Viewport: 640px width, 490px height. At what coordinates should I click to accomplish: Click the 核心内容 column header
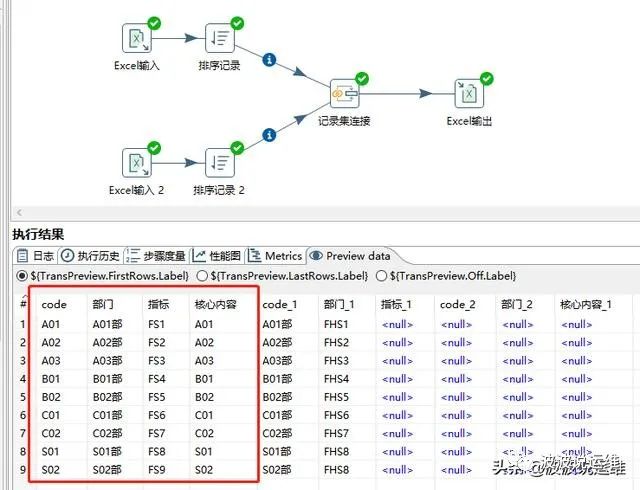click(x=216, y=305)
